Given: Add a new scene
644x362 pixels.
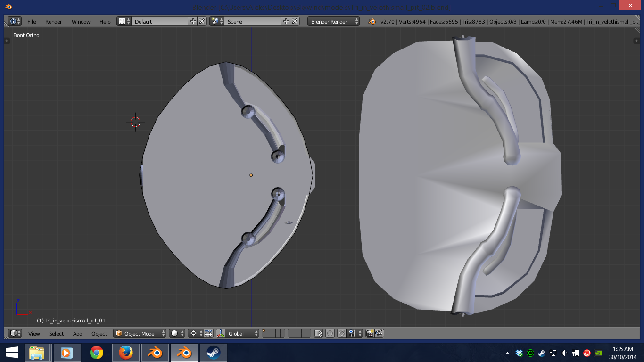Looking at the screenshot, I should [x=286, y=21].
